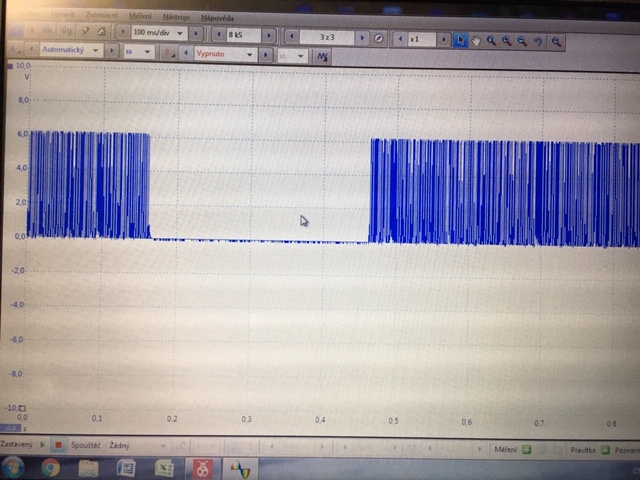Increase the x1 zoom factor with right arrow
Viewport: 640px width, 480px height.
pos(442,39)
